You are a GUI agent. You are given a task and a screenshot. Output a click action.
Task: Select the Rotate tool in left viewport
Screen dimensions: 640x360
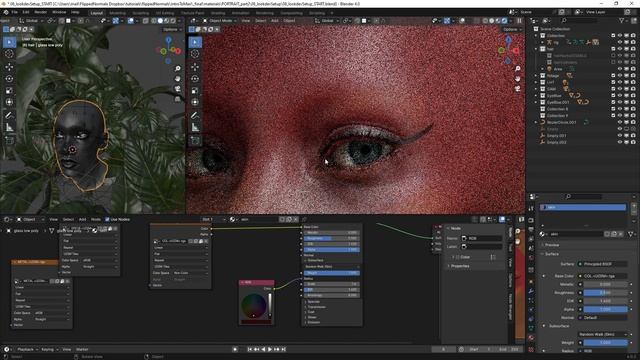(9, 78)
